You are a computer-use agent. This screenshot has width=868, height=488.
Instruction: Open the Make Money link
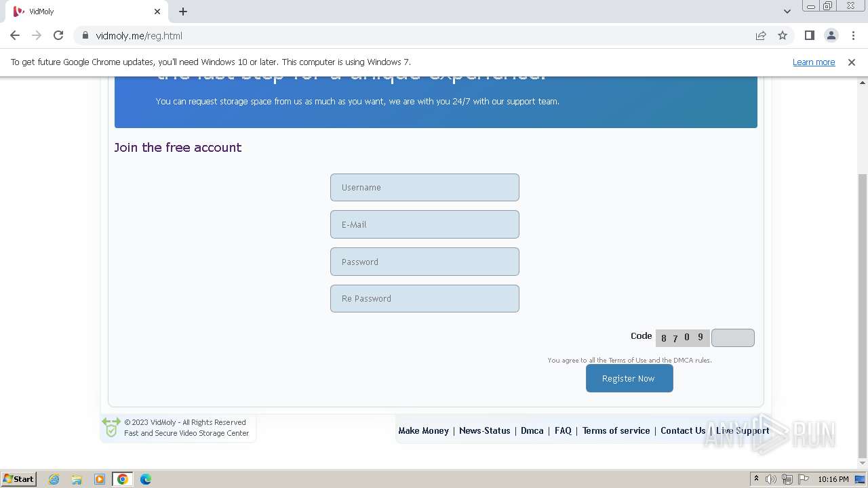(424, 430)
